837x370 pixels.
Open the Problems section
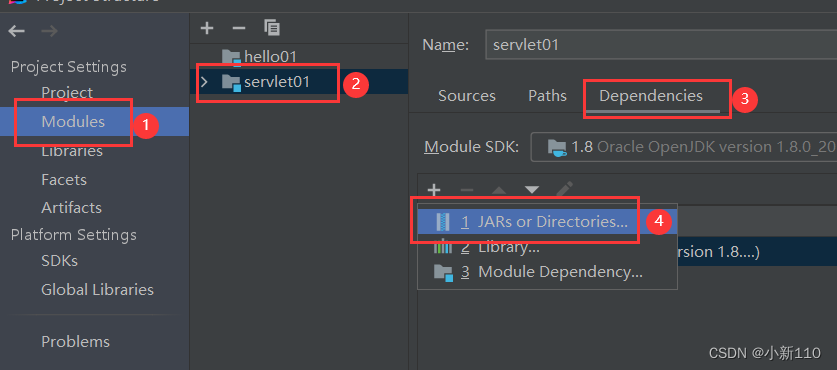(75, 341)
